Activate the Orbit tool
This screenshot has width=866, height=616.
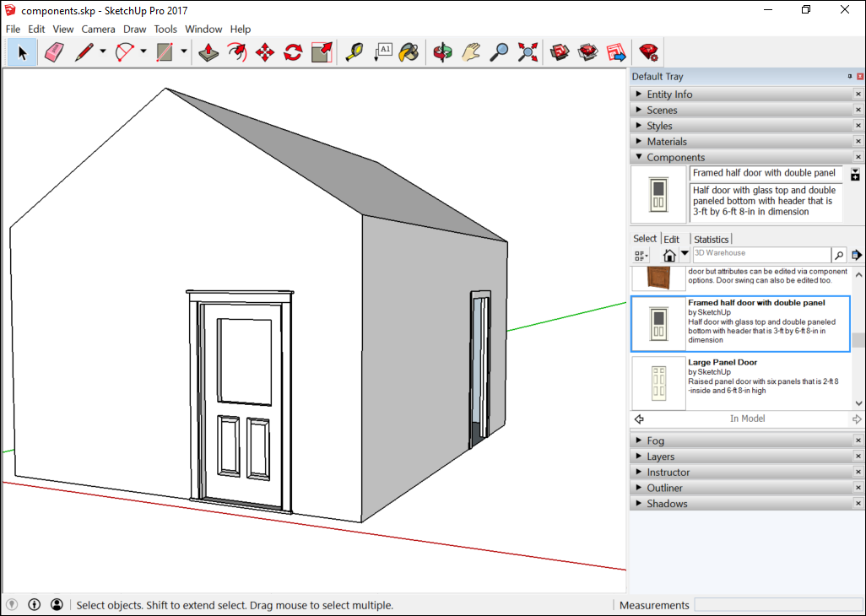[442, 51]
